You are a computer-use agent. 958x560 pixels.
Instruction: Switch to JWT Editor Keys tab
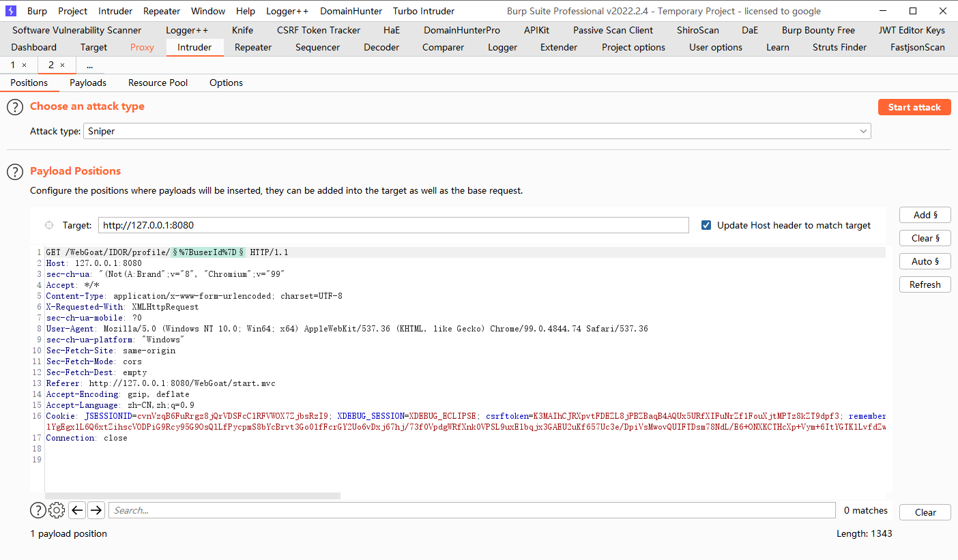[912, 30]
